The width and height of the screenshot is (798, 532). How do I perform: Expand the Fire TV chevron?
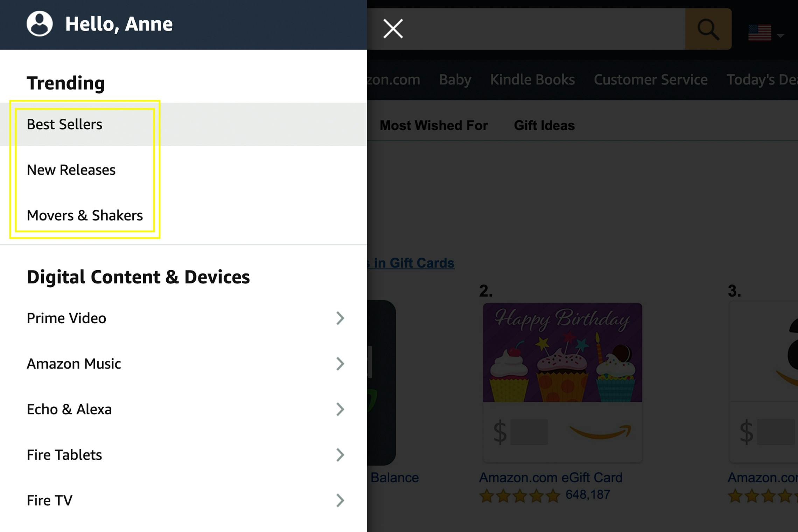point(340,500)
